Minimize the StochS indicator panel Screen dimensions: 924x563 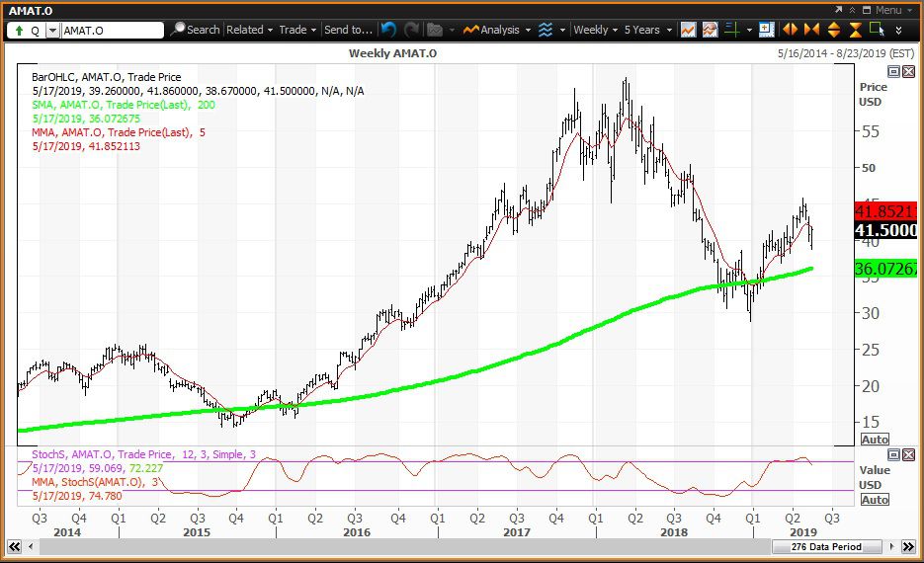point(894,454)
